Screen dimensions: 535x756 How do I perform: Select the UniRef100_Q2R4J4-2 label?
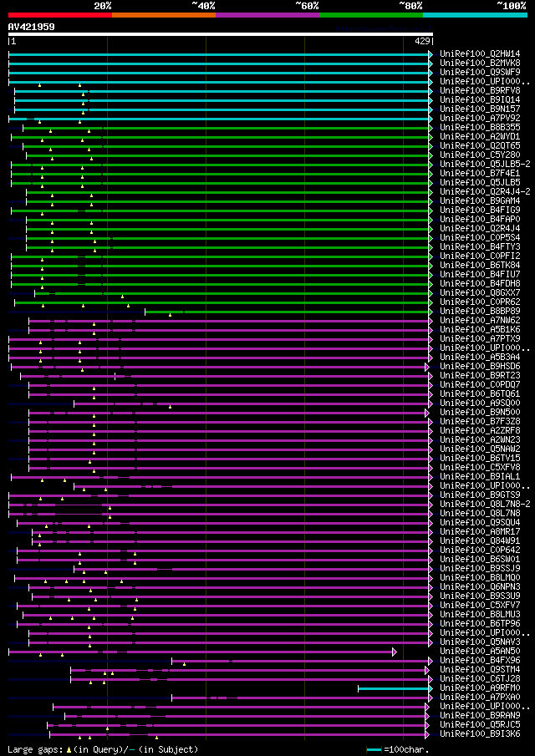click(486, 191)
